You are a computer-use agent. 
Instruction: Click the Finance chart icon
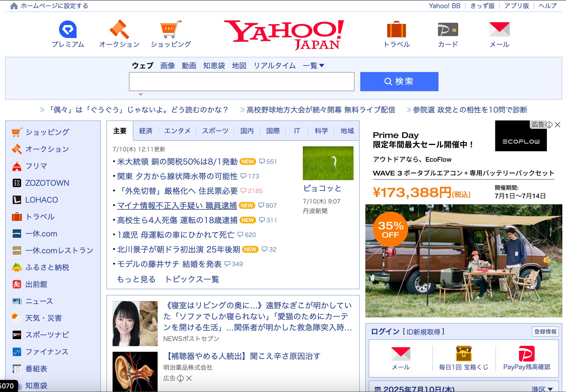(17, 352)
